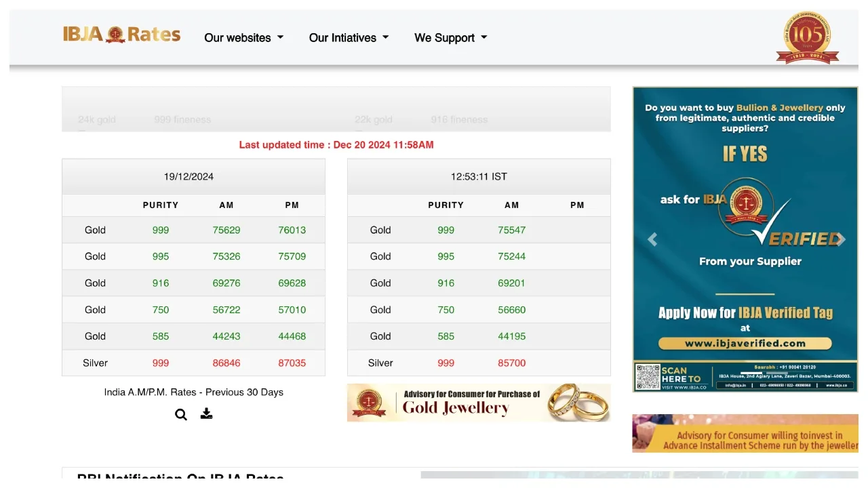Click the search magnifier icon under rates table
868x488 pixels.
point(181,414)
